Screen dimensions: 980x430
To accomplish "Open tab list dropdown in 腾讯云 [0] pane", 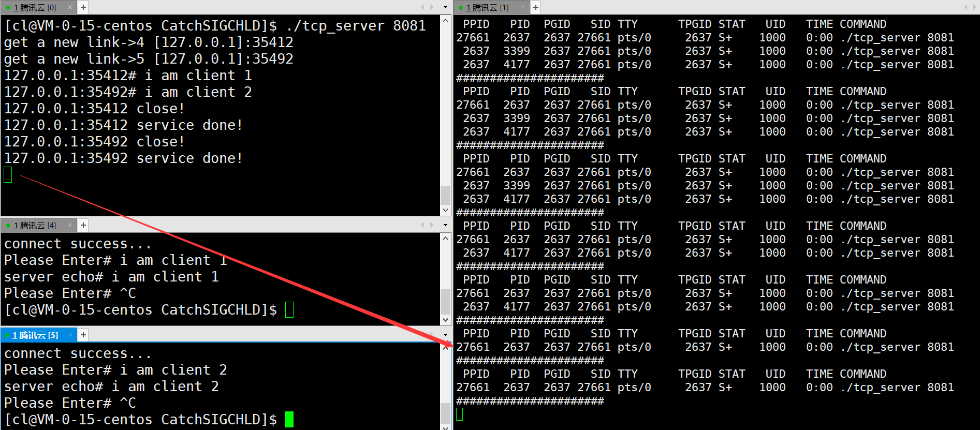I will point(445,7).
